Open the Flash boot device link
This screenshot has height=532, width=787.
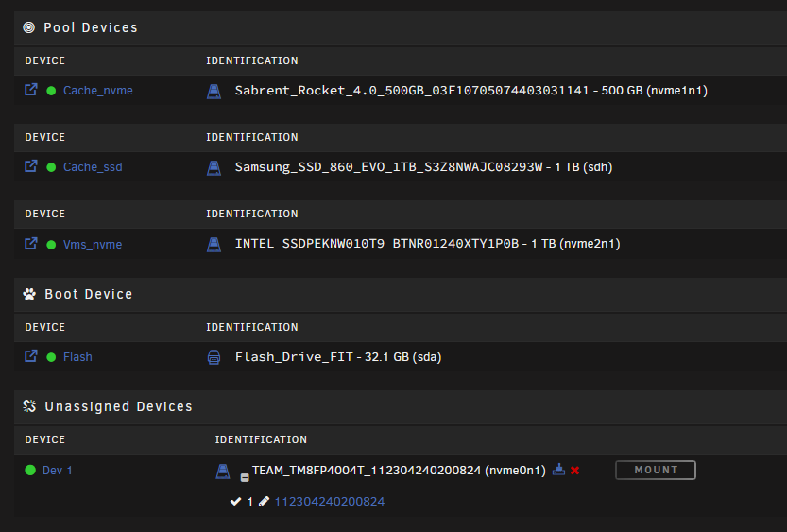(x=77, y=357)
